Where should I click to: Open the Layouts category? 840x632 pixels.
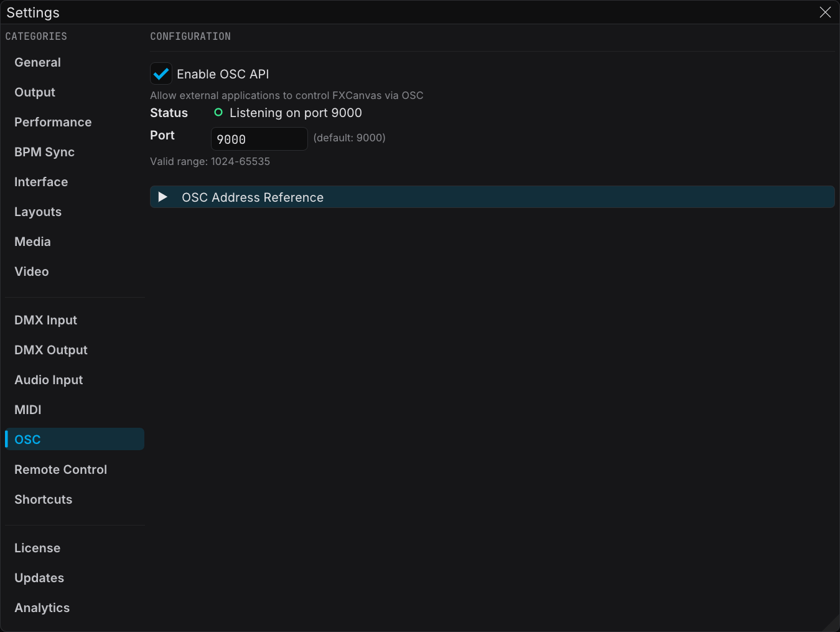75,212
